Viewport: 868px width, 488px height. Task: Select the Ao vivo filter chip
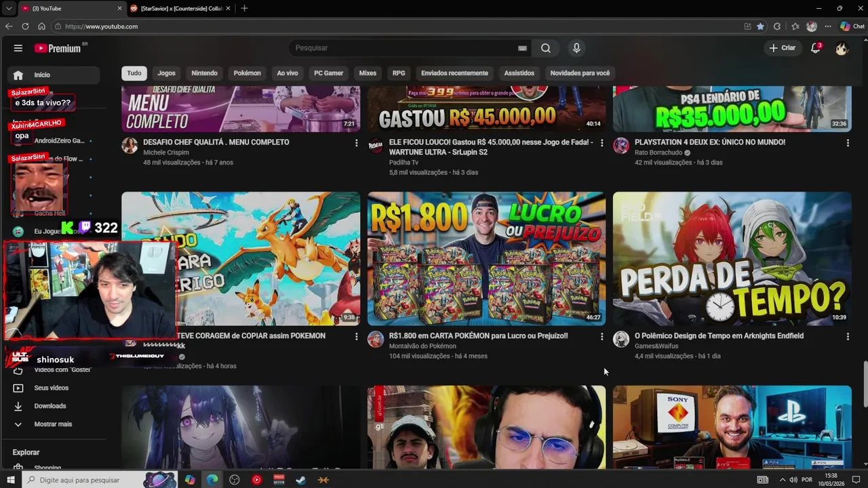click(288, 73)
